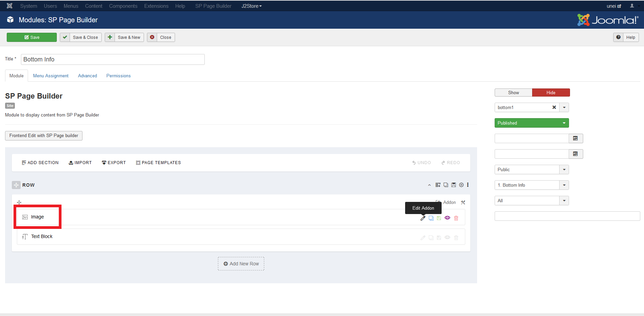Duplicate the Image addon using the copy icon
Screen dimensions: 644x316
(431, 218)
